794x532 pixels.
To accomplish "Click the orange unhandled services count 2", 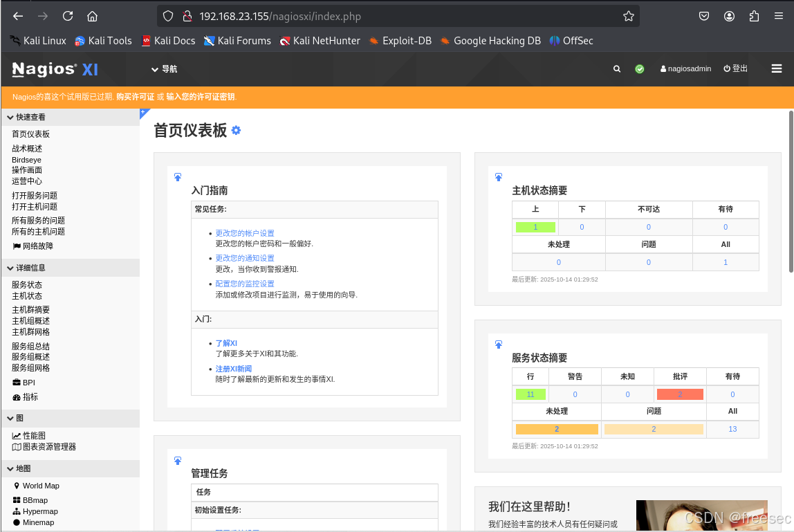I will click(x=557, y=429).
